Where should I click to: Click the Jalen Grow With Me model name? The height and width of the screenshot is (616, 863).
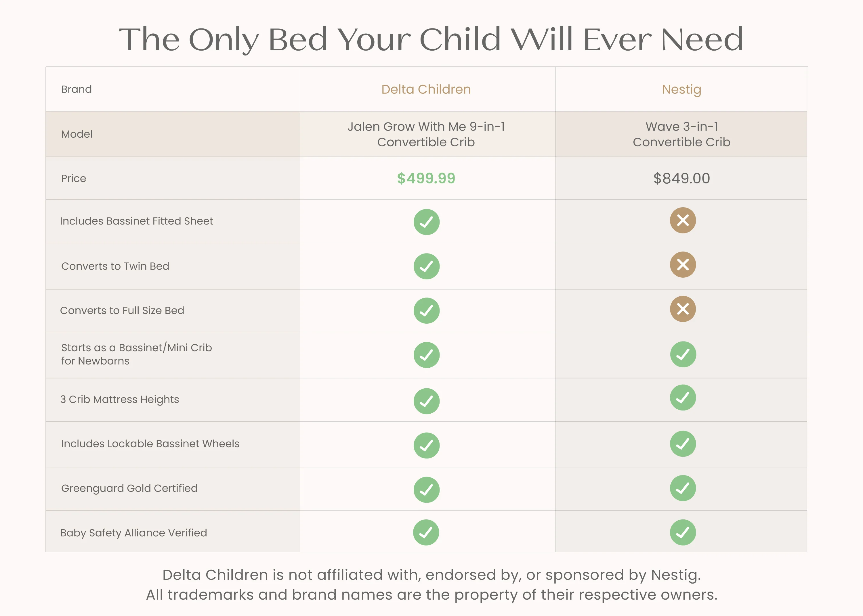pyautogui.click(x=426, y=134)
